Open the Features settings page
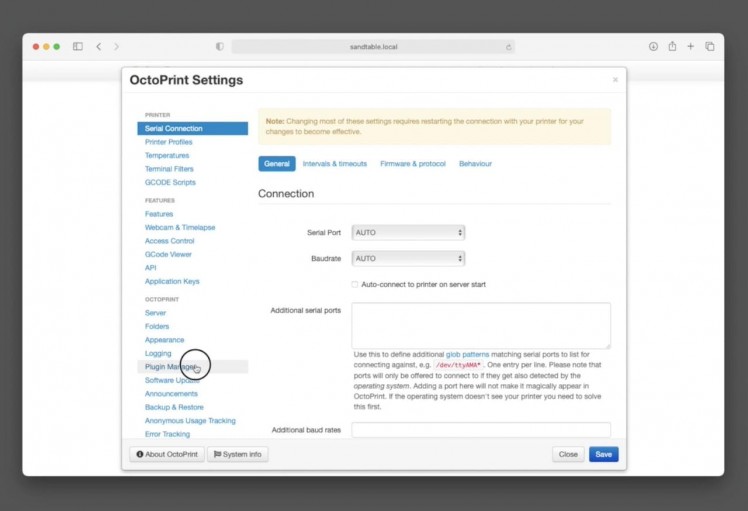The width and height of the screenshot is (748, 511). 159,214
